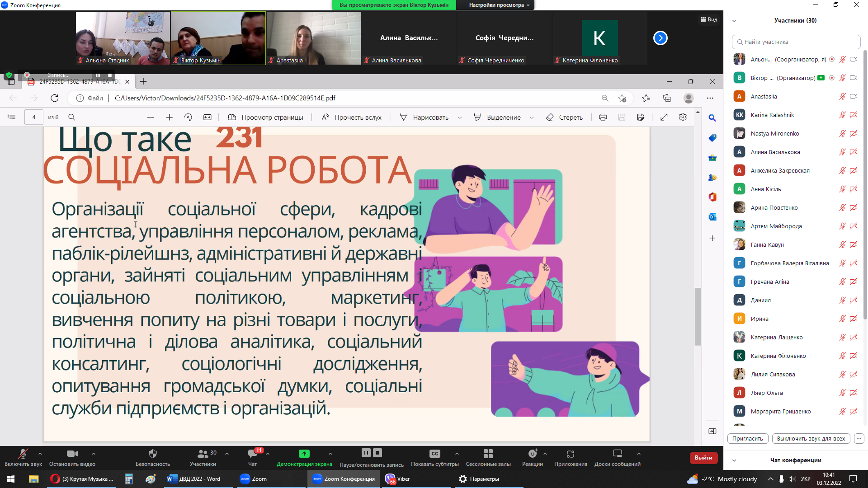Click the rotate page icon in PDF toolbar
The width and height of the screenshot is (868, 488).
click(x=188, y=117)
